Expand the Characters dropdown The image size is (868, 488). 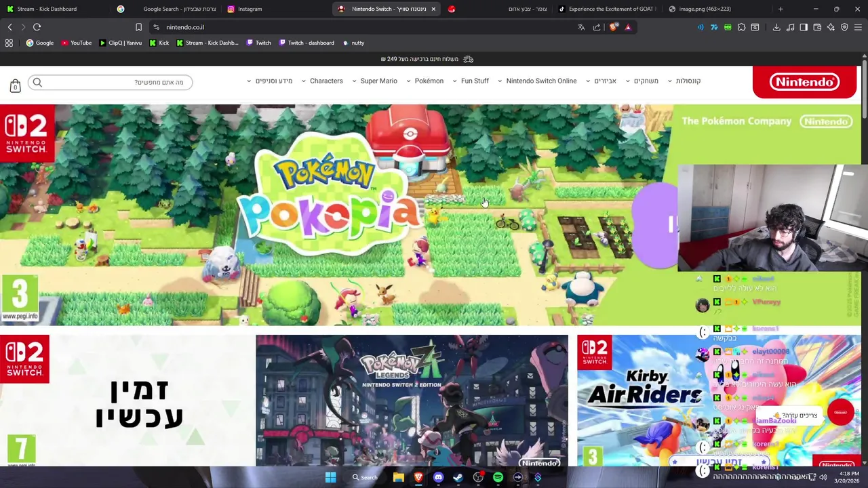point(322,81)
